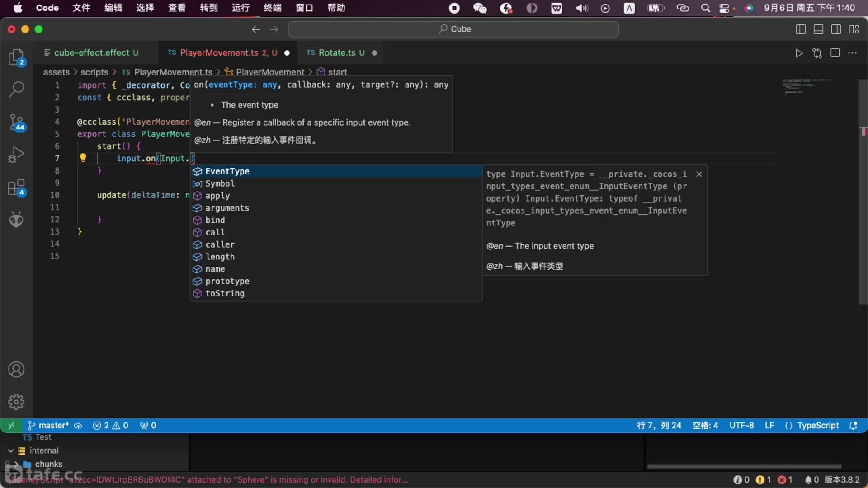
Task: Select arguments suggestion
Action: click(336, 208)
